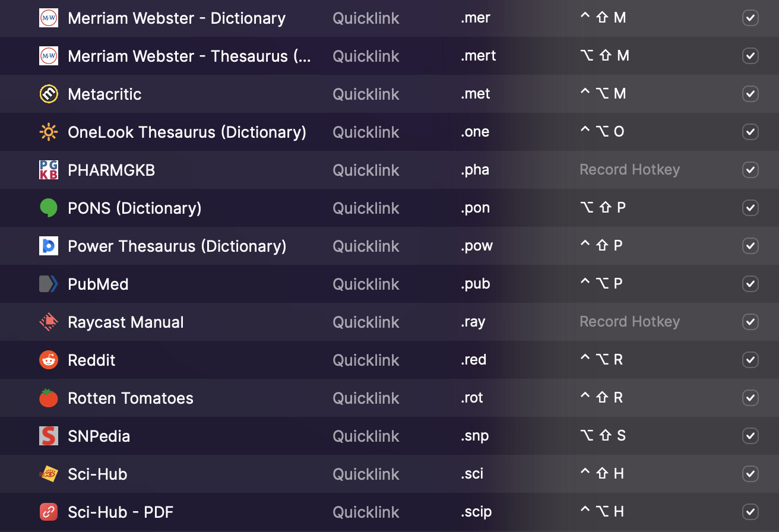The image size is (779, 532).
Task: Toggle the Sci-Hub enabled checkbox
Action: coord(750,474)
